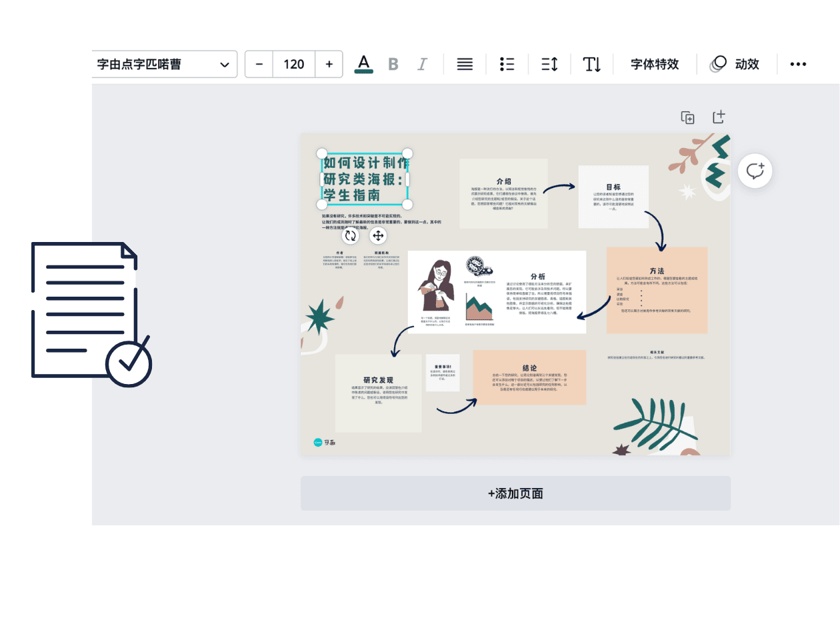Select the 方法 section box
This screenshot has width=840, height=630.
tap(657, 290)
